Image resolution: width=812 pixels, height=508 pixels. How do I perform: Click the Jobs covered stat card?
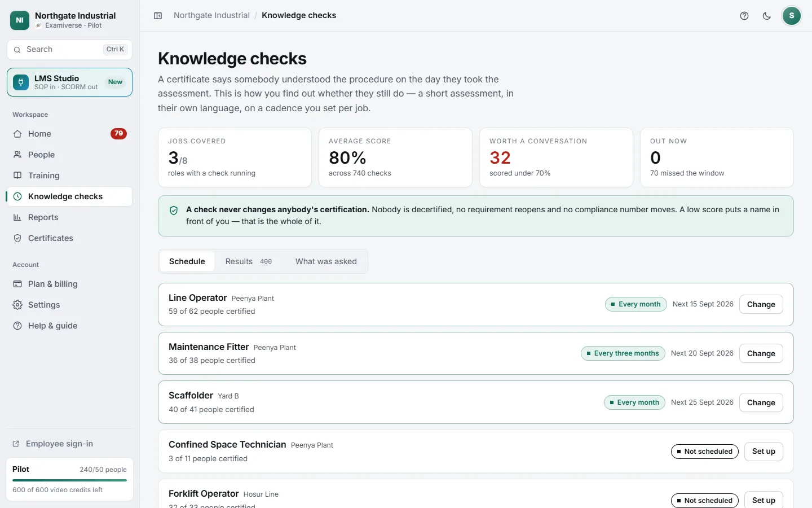click(235, 157)
